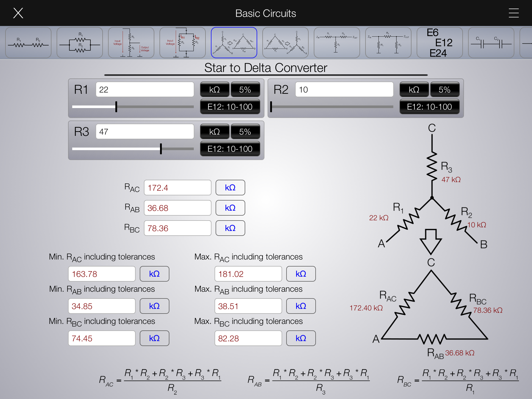This screenshot has width=532, height=399.
Task: Open the hamburger menu
Action: [514, 13]
